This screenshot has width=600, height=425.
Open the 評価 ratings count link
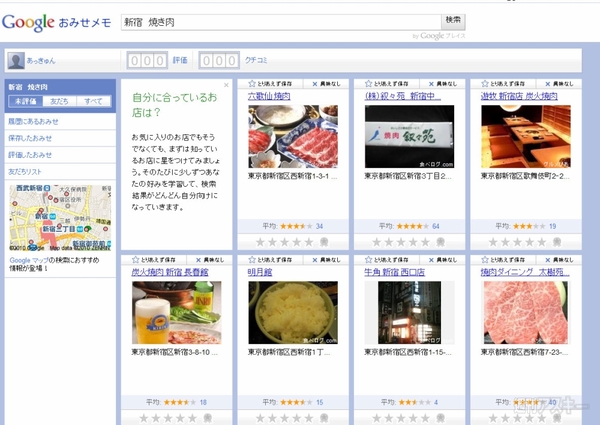(x=180, y=60)
